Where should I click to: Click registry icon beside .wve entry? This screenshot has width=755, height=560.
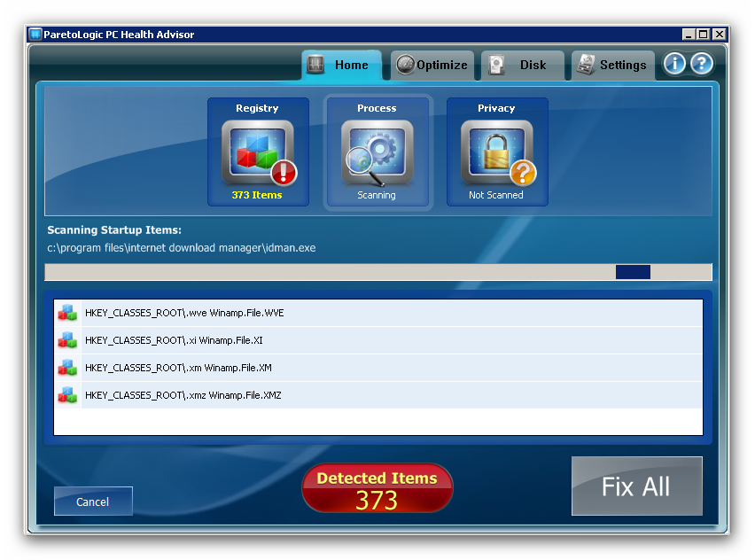pos(67,313)
